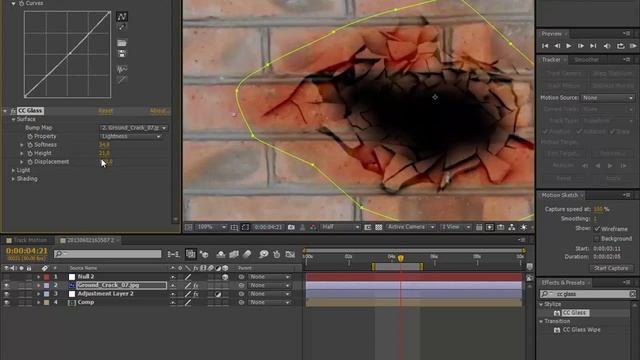Open composition mini-flowchart in timeline

(x=173, y=254)
